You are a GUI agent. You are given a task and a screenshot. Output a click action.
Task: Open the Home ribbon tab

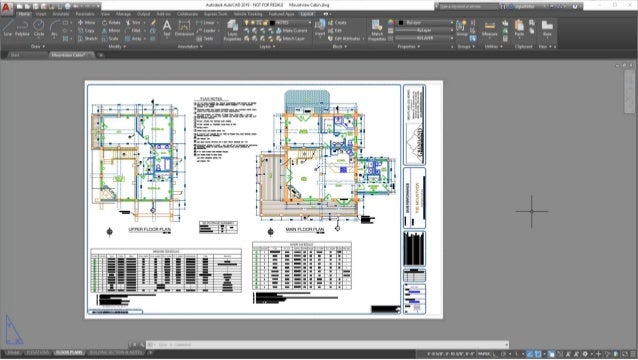[x=24, y=14]
